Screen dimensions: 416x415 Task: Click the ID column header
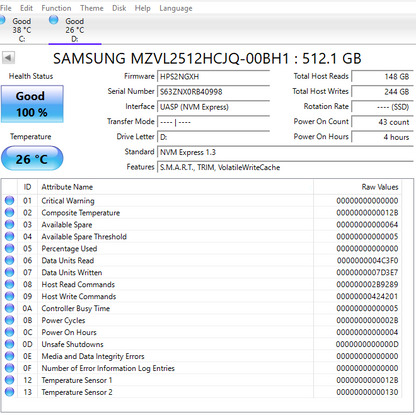click(27, 187)
